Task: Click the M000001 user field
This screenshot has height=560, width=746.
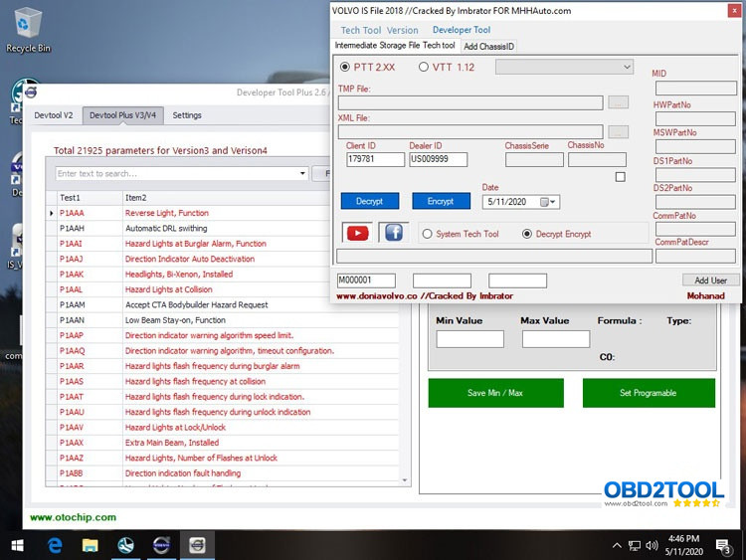Action: [366, 280]
